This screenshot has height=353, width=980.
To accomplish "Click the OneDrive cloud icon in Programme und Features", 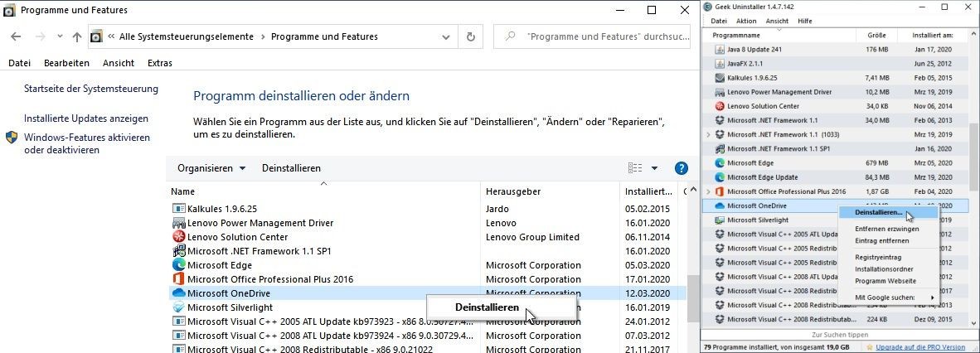I will click(x=179, y=293).
